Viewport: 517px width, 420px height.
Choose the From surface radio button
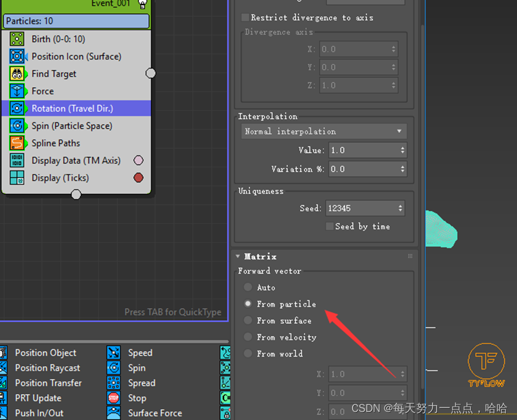click(248, 320)
